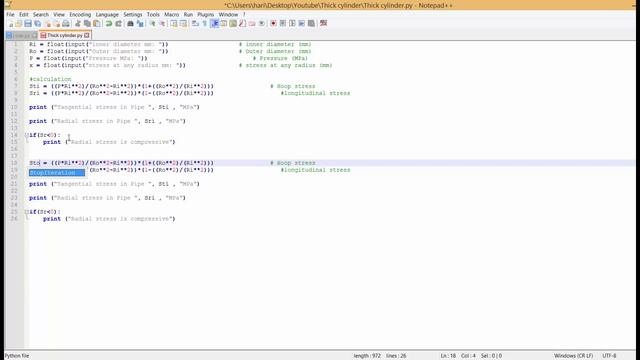
Task: Open the ? help menu
Action: click(244, 15)
